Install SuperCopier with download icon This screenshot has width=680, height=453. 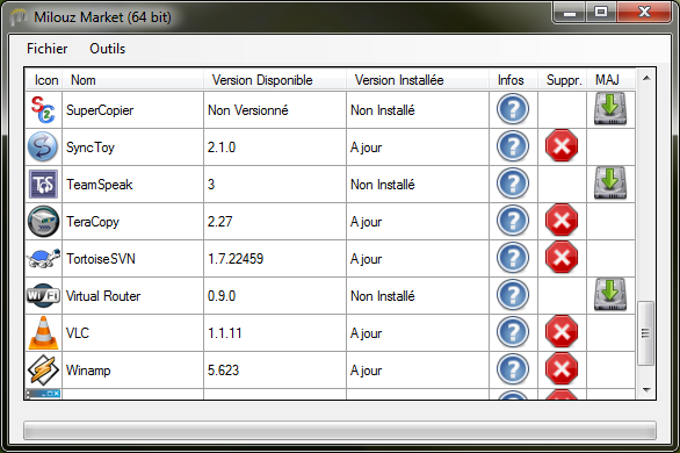click(x=610, y=109)
